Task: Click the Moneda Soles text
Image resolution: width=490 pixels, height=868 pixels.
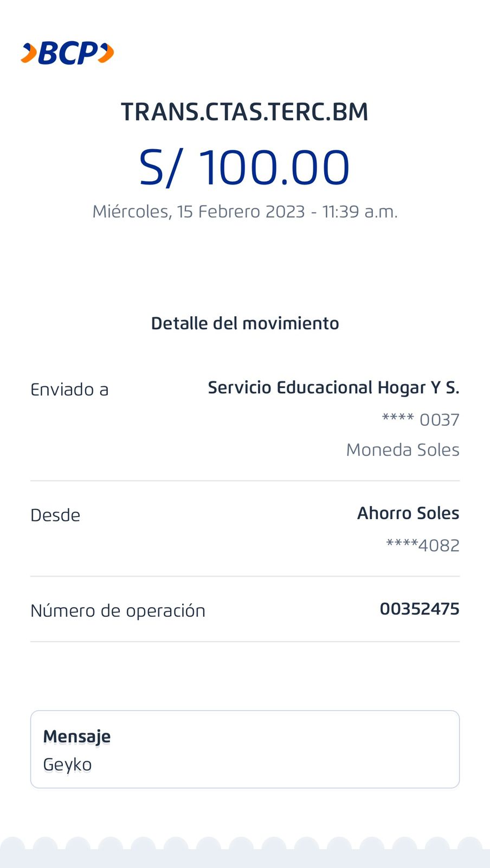Action: click(403, 450)
